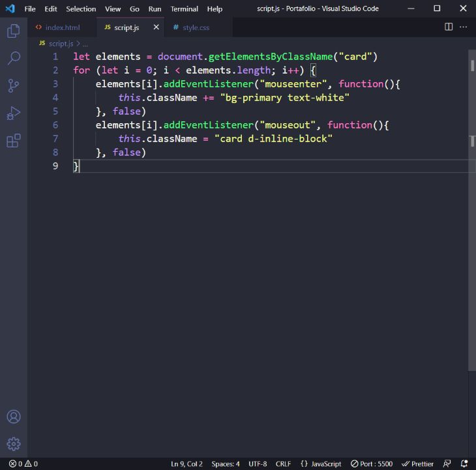Open the editor More Actions ellipsis
The image size is (476, 470).
[x=464, y=27]
